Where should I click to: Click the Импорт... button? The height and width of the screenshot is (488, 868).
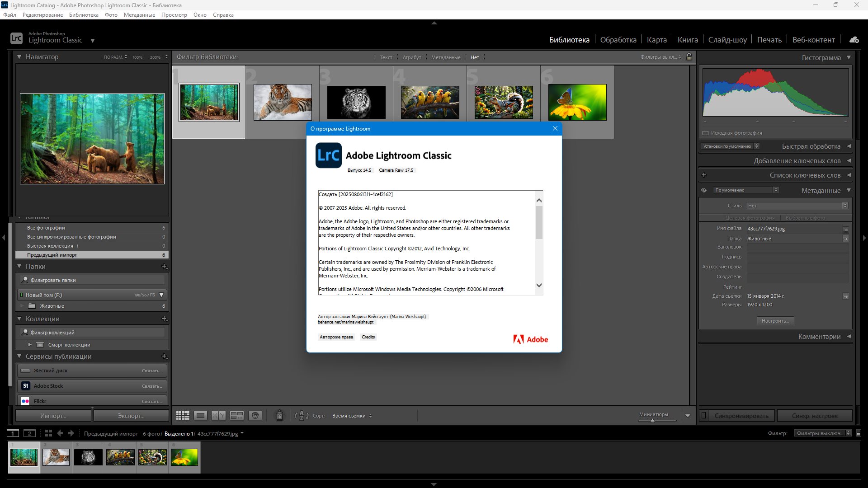click(x=53, y=416)
